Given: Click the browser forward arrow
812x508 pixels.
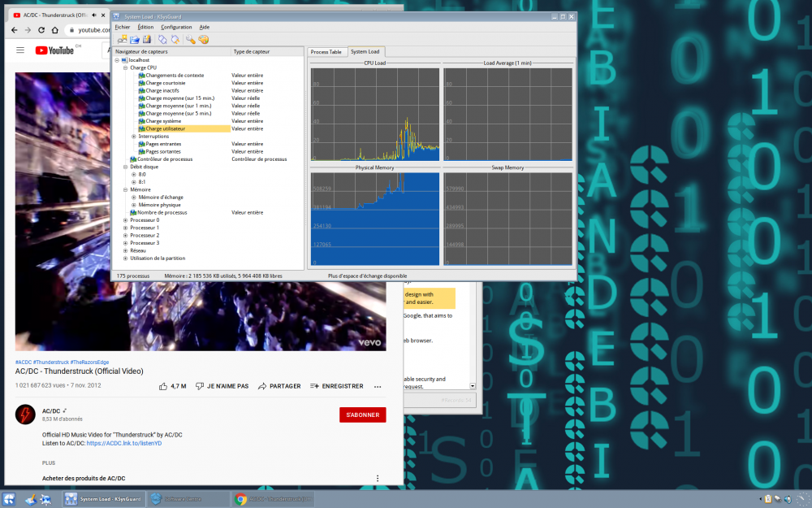Looking at the screenshot, I should [28, 30].
